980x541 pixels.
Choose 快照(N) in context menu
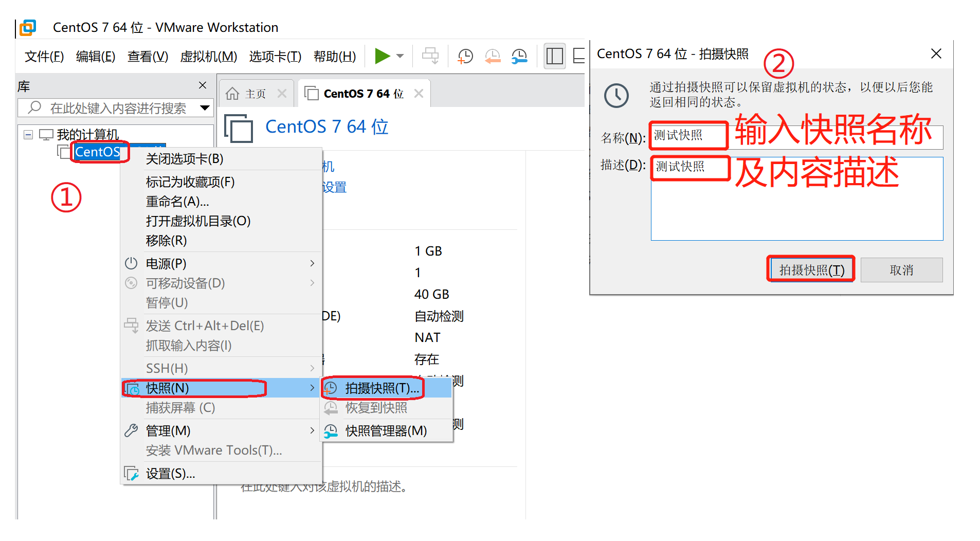[221, 388]
